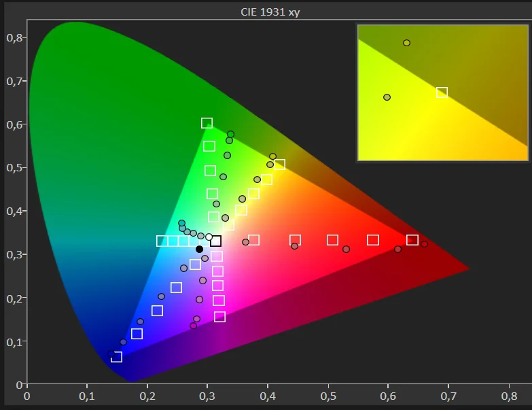Click the highest yellow measured dot in main chart
The height and width of the screenshot is (410, 532).
(272, 156)
